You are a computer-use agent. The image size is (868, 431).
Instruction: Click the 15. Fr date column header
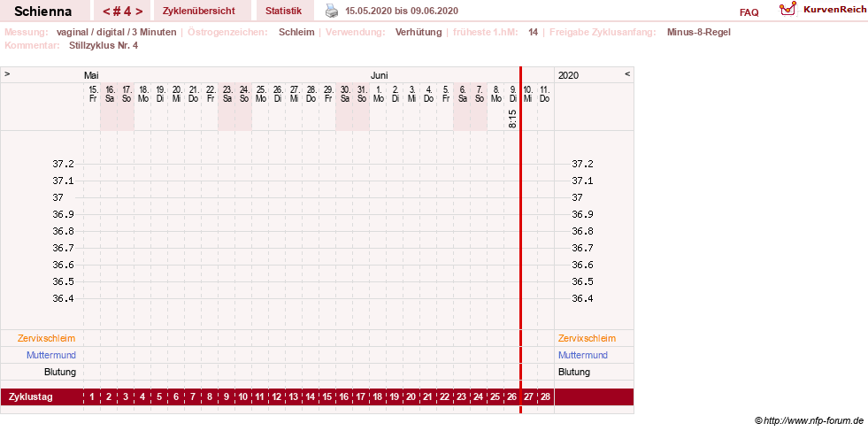pos(93,94)
